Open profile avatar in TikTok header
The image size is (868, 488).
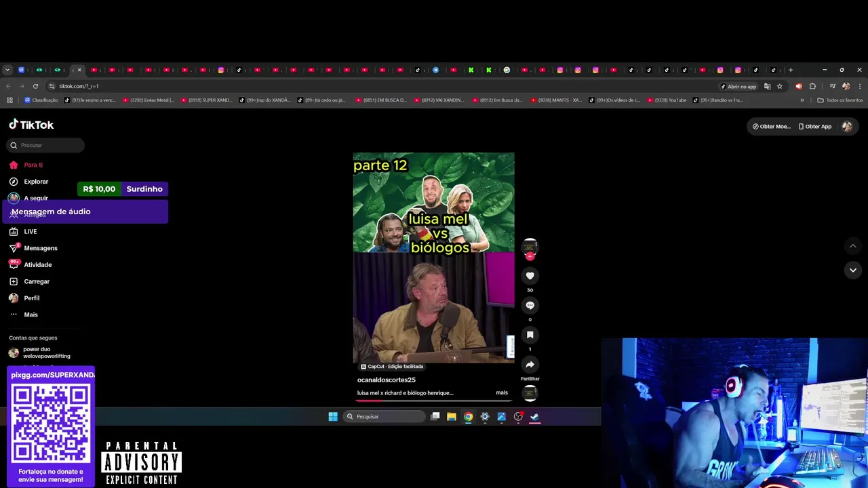(x=847, y=126)
